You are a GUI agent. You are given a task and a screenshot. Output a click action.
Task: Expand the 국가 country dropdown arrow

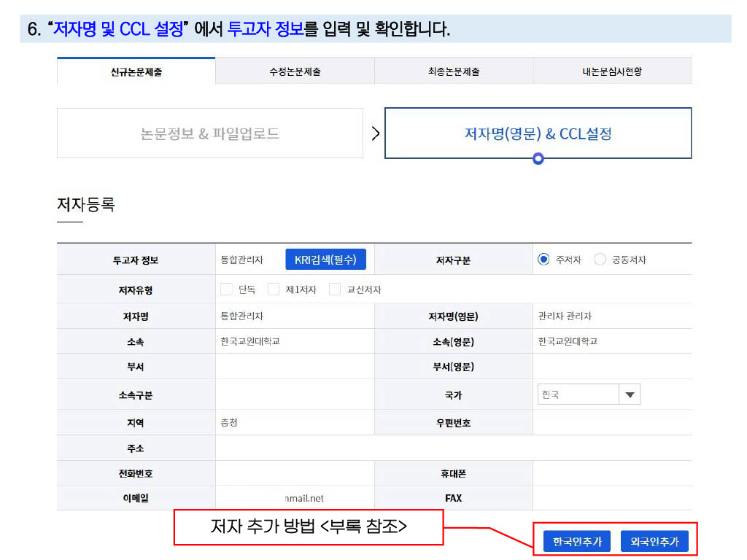630,395
